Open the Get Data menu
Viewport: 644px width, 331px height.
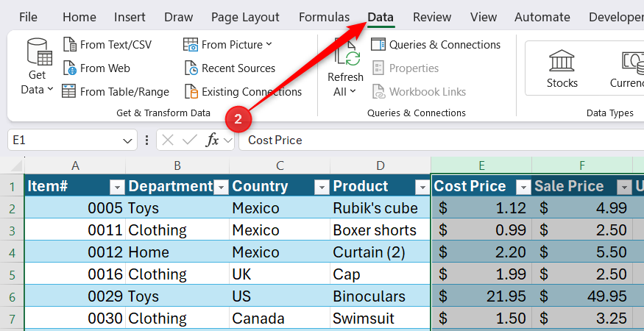[37, 68]
